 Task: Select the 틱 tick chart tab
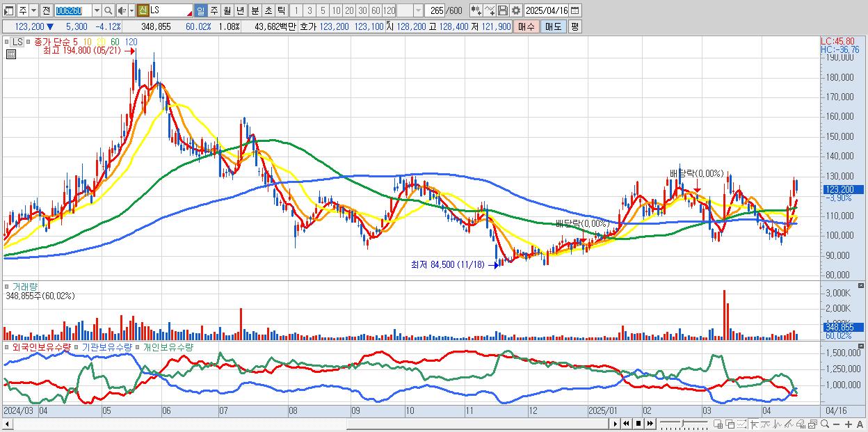[281, 10]
